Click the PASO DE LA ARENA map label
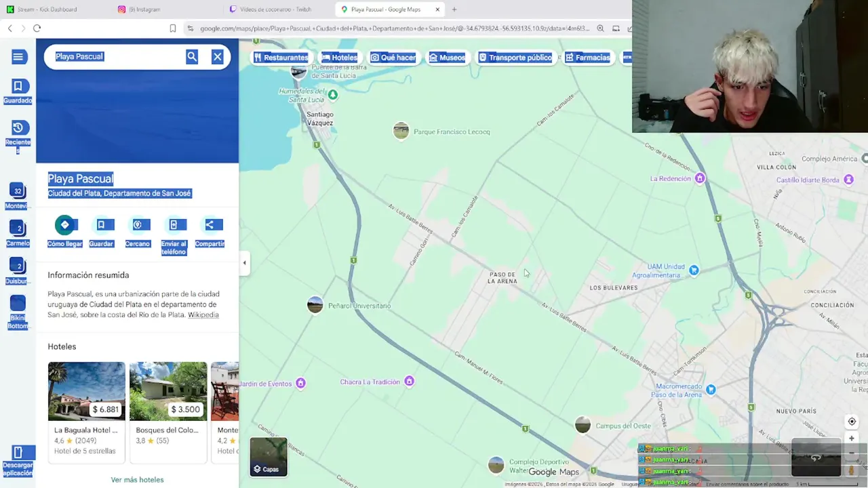868x488 pixels. [x=502, y=277]
